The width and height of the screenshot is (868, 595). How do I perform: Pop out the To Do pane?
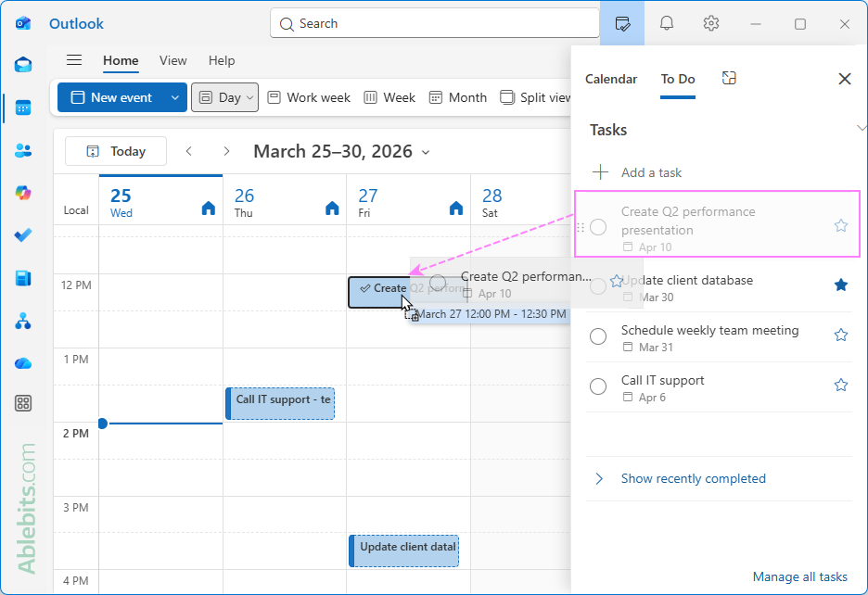(729, 79)
